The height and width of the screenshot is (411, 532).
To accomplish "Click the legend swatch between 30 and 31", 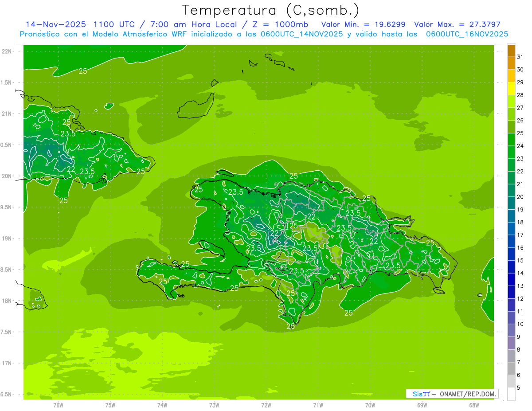I will [511, 63].
